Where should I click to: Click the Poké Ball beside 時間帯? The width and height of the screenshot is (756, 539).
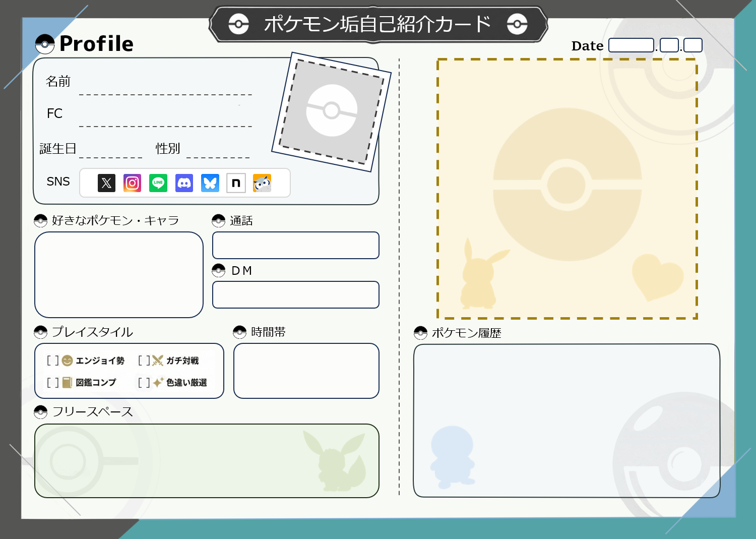point(239,332)
